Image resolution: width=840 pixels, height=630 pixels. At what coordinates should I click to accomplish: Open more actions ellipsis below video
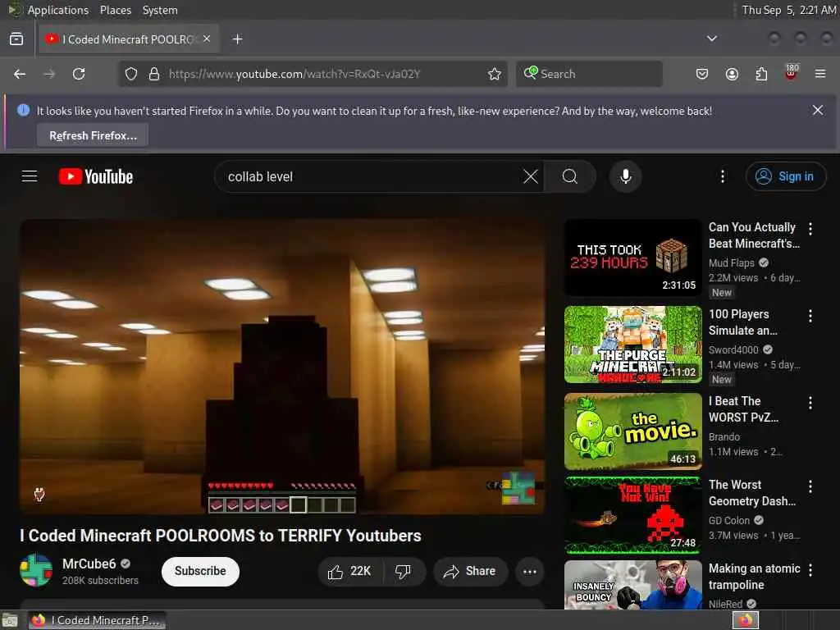click(x=530, y=572)
